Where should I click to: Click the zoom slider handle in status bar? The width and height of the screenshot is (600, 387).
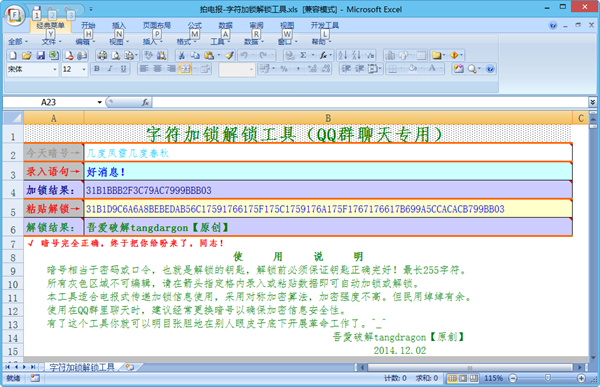click(548, 378)
